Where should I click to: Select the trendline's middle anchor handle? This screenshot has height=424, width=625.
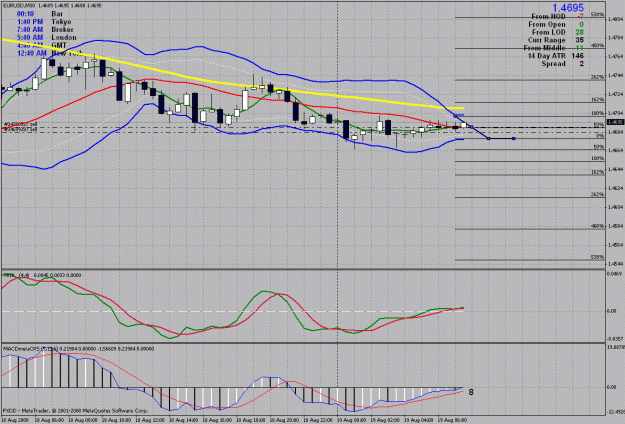(489, 138)
